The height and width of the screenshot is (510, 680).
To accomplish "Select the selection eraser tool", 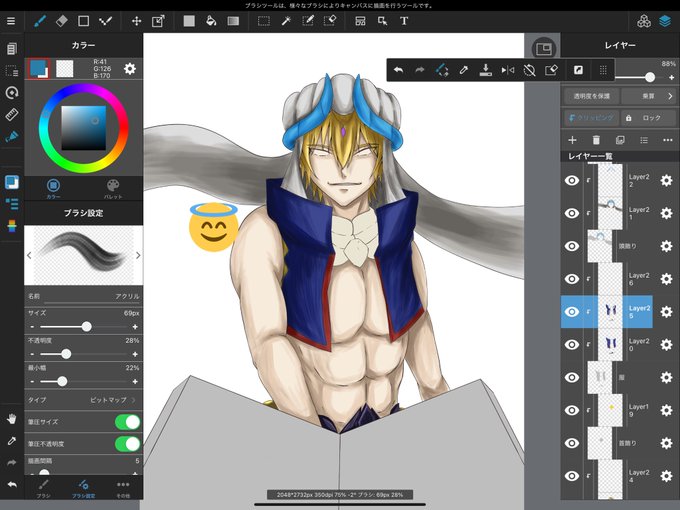I will pos(330,21).
